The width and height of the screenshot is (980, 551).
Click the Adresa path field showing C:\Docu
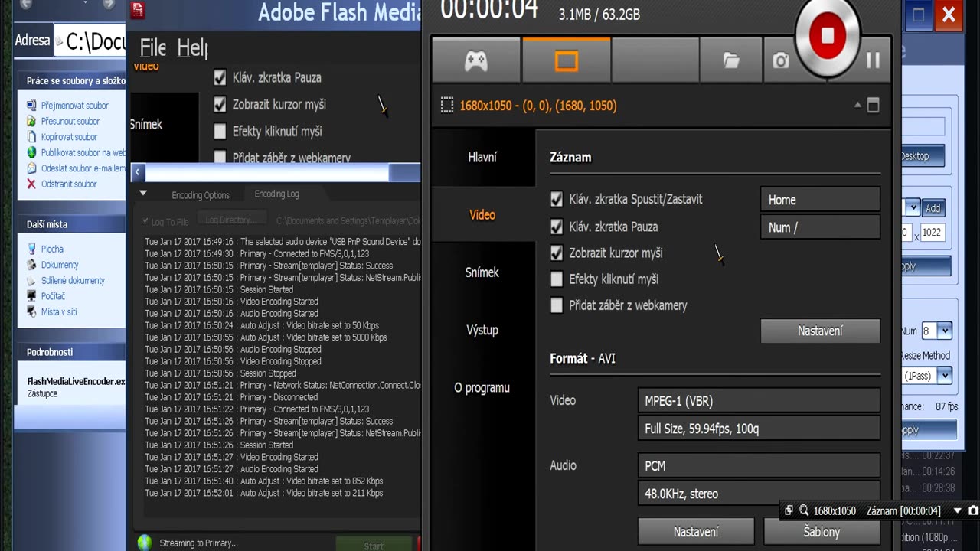(90, 41)
